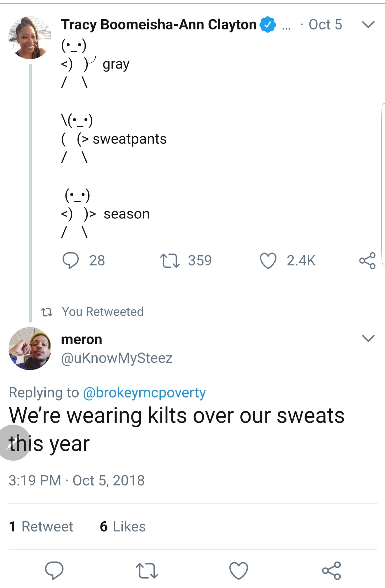Open the dropdown chevron on Tracy's tweet

tap(368, 25)
